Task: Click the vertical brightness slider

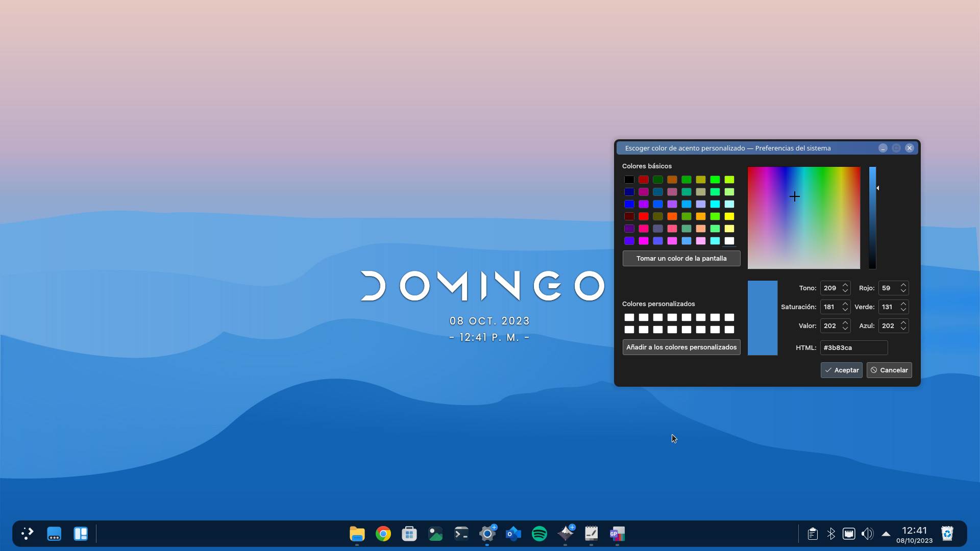Action: pyautogui.click(x=872, y=218)
